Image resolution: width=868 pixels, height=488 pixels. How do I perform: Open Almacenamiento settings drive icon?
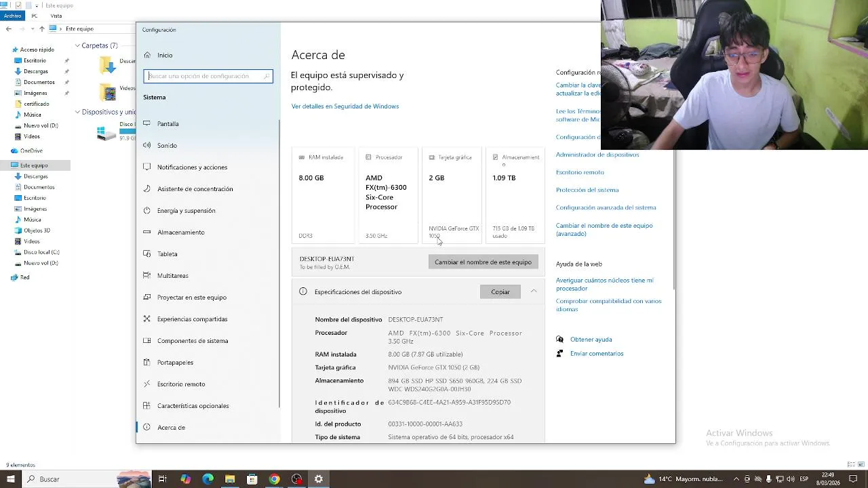point(147,232)
